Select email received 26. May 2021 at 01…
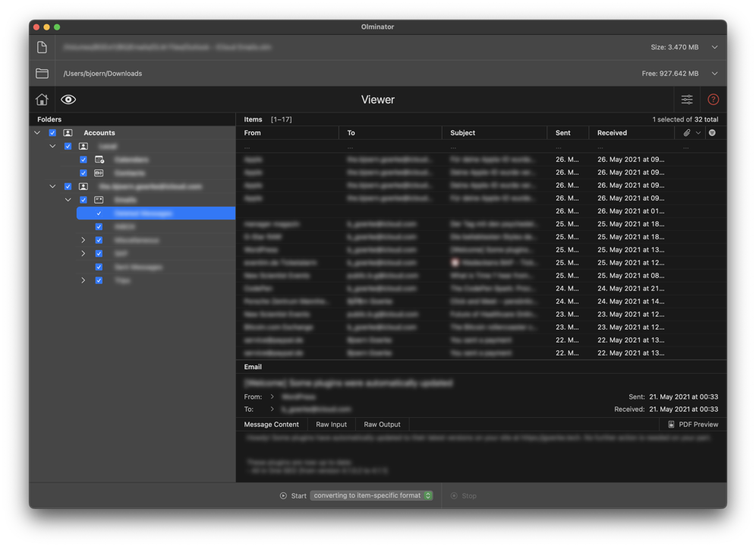Image resolution: width=756 pixels, height=547 pixels. coord(481,211)
